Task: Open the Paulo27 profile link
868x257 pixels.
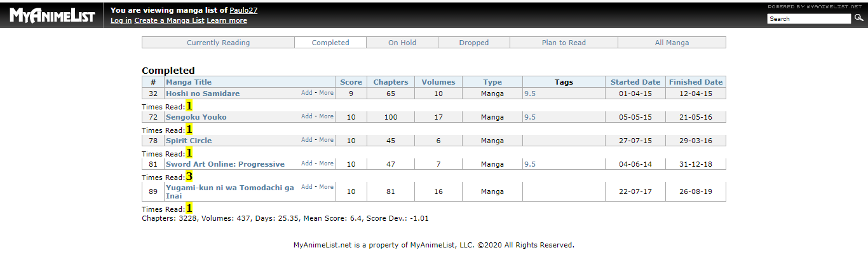Action: click(x=243, y=10)
